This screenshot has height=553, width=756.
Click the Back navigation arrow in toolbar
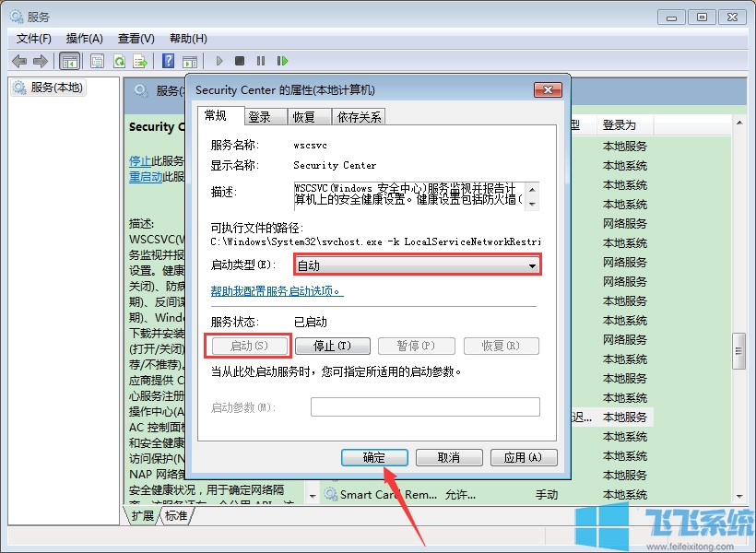coord(18,61)
